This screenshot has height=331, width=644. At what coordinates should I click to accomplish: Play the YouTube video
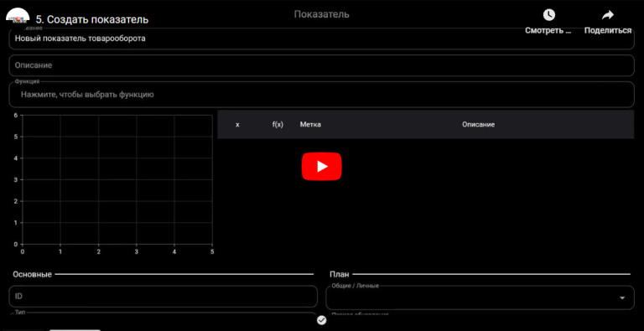[322, 166]
